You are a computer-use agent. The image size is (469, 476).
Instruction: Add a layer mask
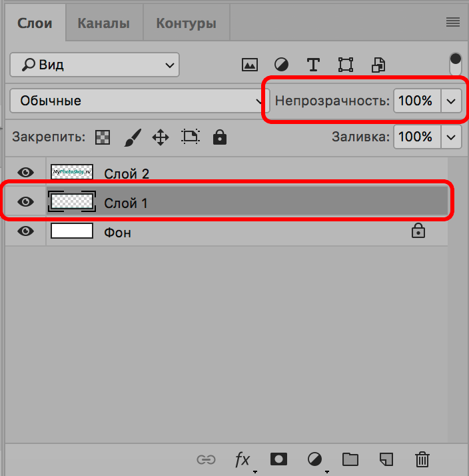click(278, 459)
